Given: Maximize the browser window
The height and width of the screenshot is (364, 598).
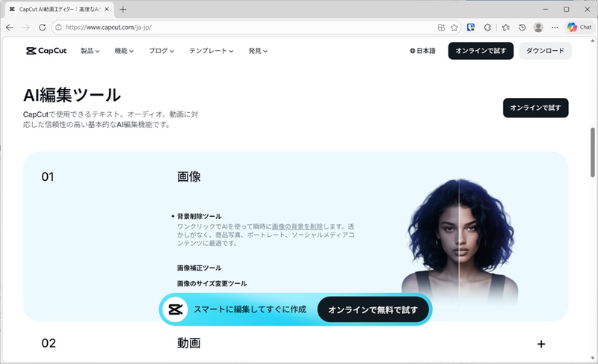Looking at the screenshot, I should [567, 10].
